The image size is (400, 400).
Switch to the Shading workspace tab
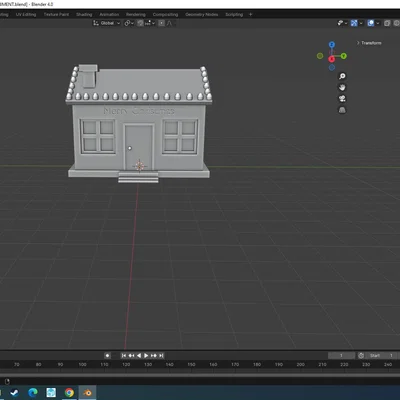pos(84,14)
